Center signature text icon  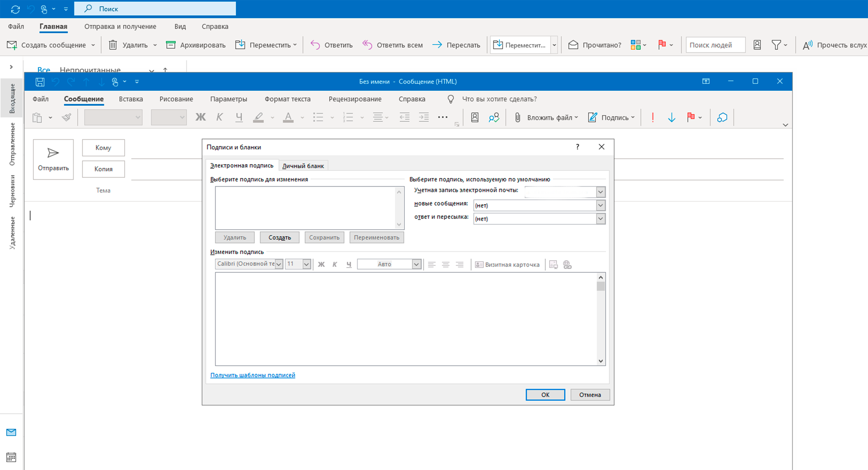(x=445, y=265)
